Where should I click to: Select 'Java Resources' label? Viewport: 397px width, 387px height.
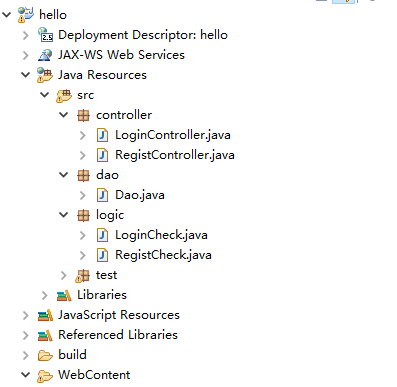(x=102, y=75)
